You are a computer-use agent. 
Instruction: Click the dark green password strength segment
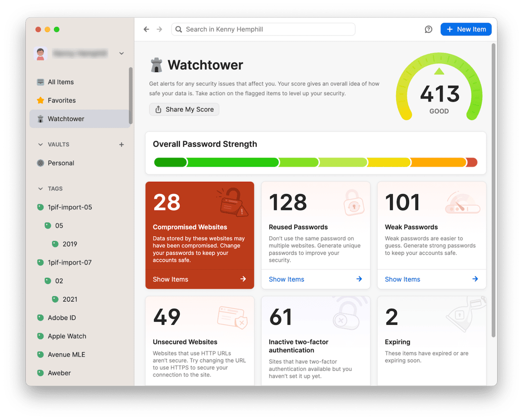click(170, 162)
